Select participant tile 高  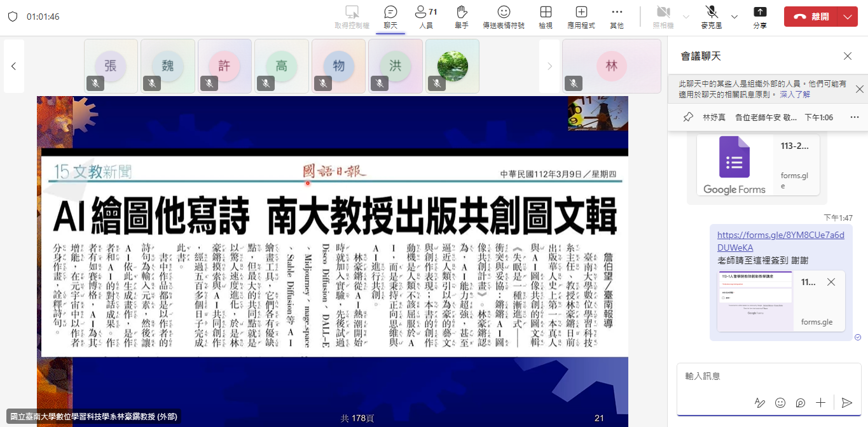pyautogui.click(x=281, y=66)
